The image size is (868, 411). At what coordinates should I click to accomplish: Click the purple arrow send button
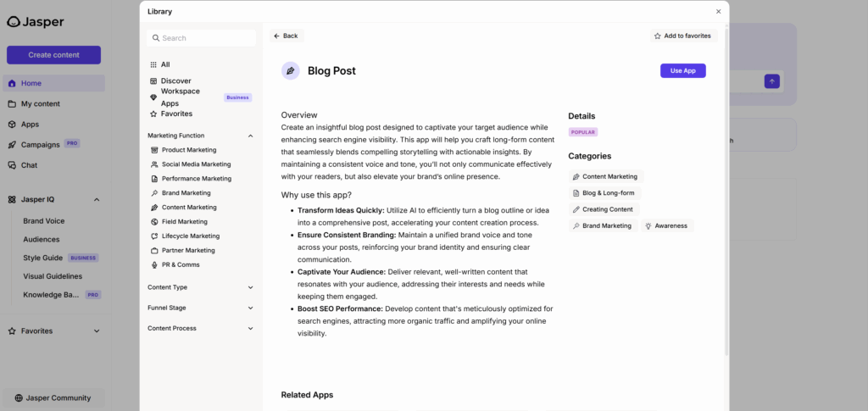pyautogui.click(x=771, y=81)
